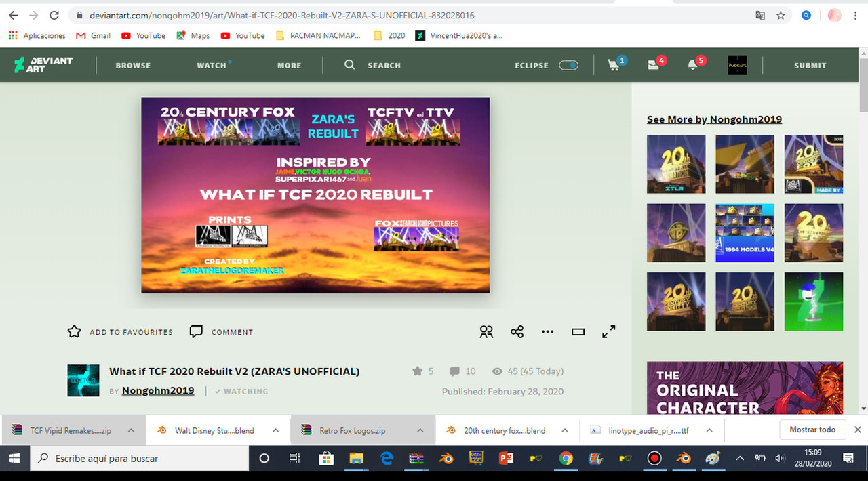
Task: Open the Windows action center notifications icon
Action: pyautogui.click(x=848, y=459)
